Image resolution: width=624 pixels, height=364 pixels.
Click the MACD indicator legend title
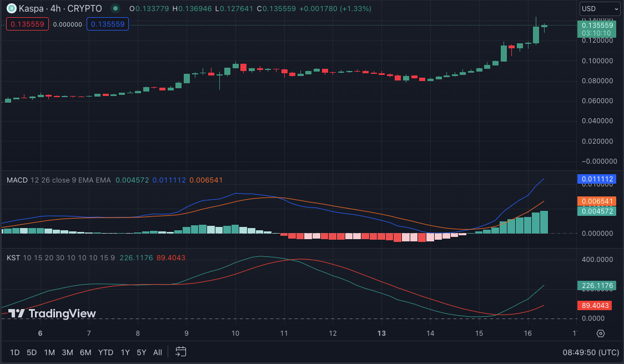17,180
